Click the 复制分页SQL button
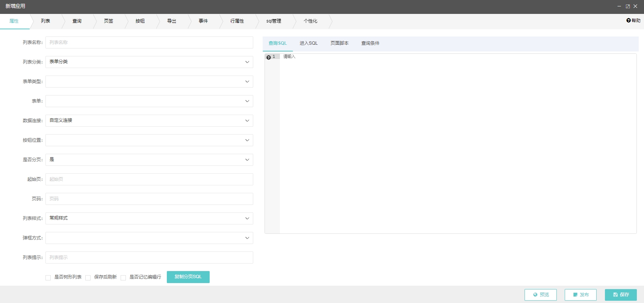Image resolution: width=644 pixels, height=303 pixels. tap(188, 277)
